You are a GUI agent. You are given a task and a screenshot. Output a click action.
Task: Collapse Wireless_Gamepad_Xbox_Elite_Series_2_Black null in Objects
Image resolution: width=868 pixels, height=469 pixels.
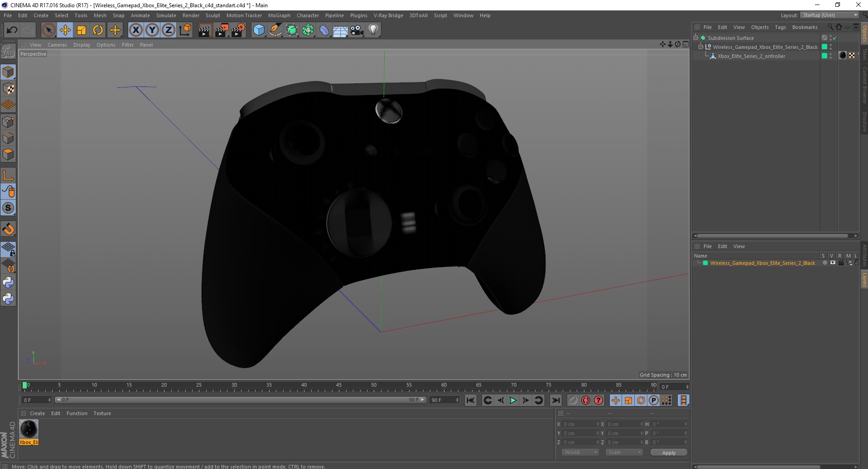(701, 47)
